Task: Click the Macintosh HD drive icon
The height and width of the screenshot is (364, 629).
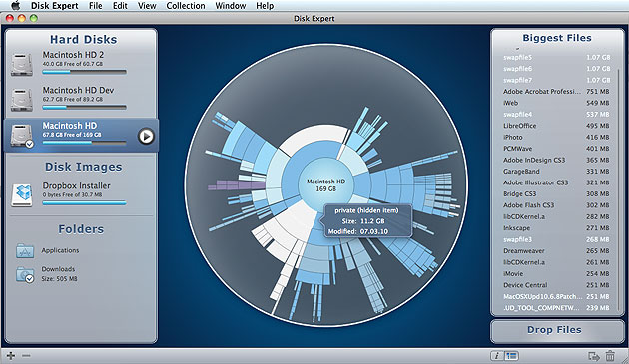Action: coord(22,135)
